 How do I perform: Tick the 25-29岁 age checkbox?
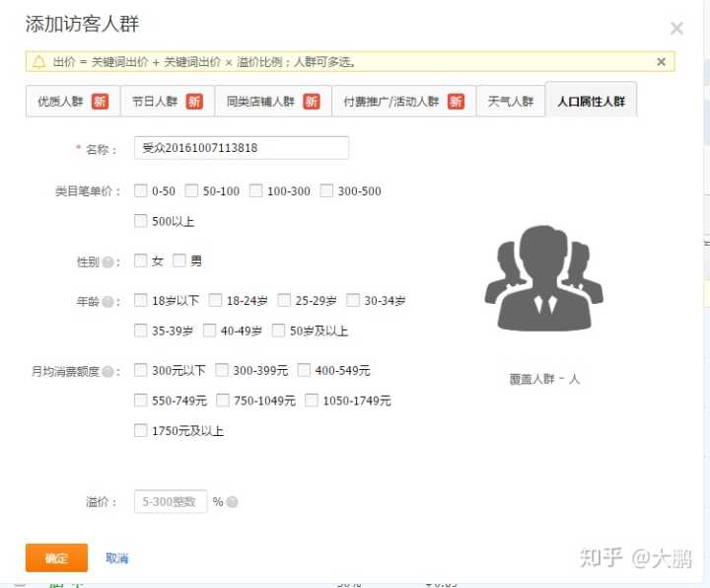pyautogui.click(x=285, y=301)
